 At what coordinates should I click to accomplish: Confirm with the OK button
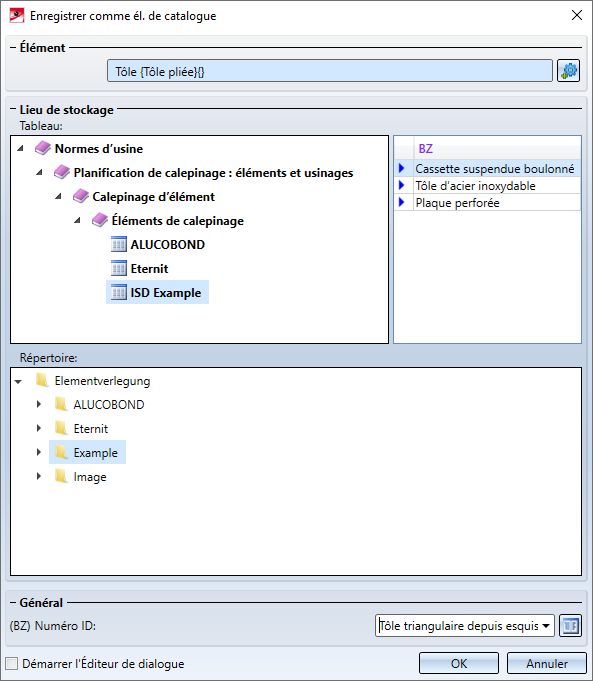459,663
